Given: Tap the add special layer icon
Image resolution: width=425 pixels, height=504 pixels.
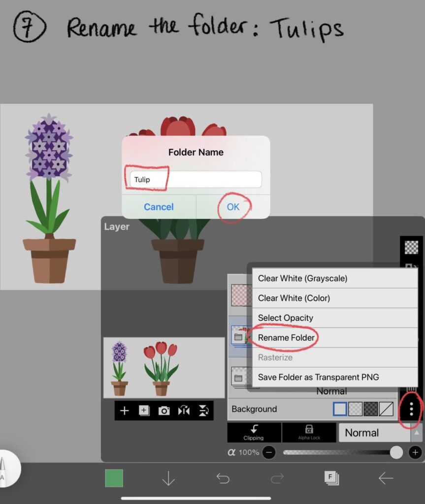Looking at the screenshot, I should pyautogui.click(x=144, y=410).
